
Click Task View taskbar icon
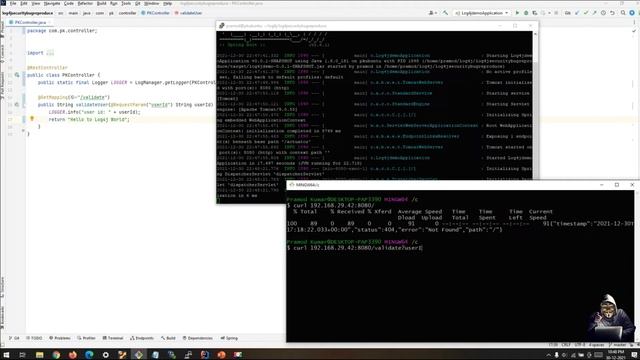22,355
